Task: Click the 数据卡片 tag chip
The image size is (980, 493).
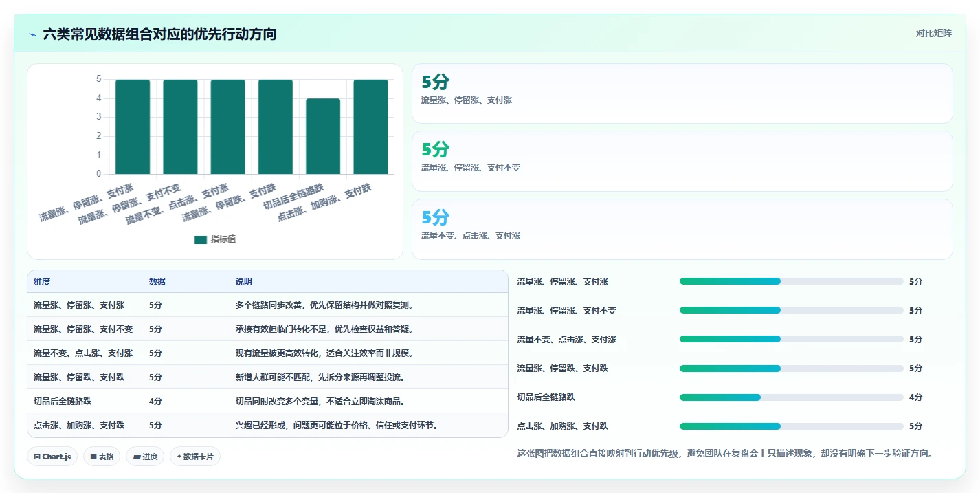Action: (195, 457)
